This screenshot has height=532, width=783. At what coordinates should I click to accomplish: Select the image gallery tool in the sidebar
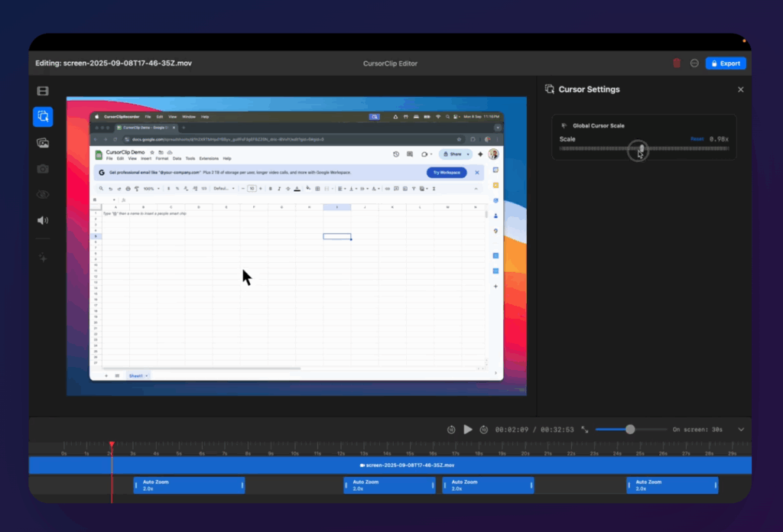43,142
